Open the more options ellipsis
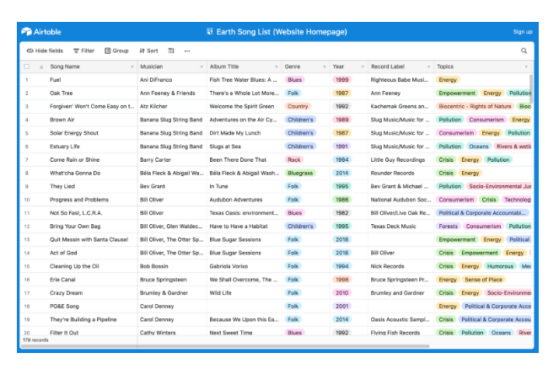559x369 pixels. coord(187,51)
